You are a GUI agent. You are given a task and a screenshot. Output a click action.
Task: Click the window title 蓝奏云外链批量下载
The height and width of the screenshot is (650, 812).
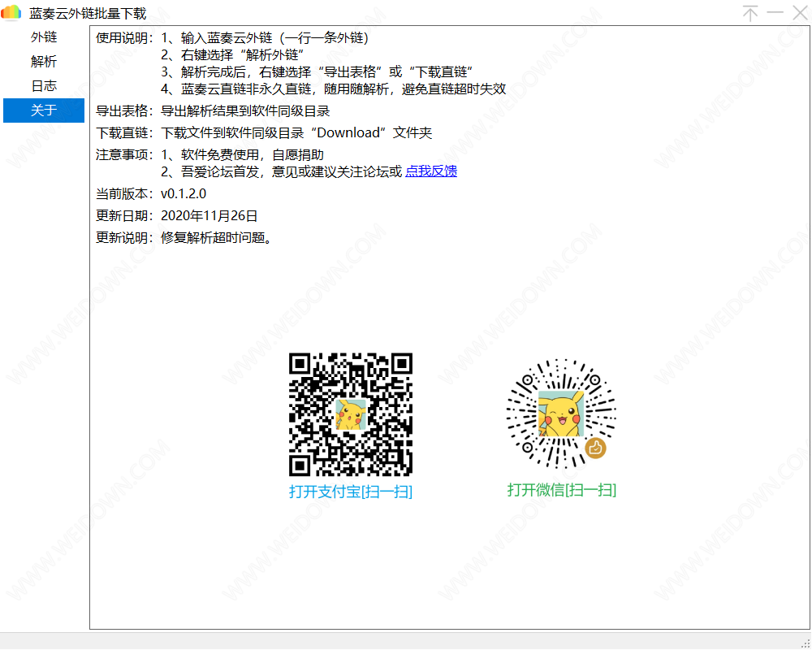click(x=88, y=14)
